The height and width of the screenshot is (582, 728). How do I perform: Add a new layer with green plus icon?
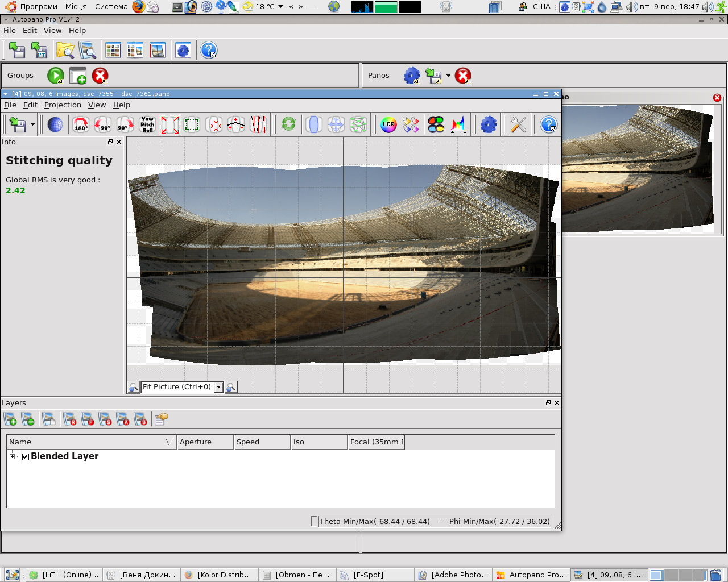click(10, 419)
